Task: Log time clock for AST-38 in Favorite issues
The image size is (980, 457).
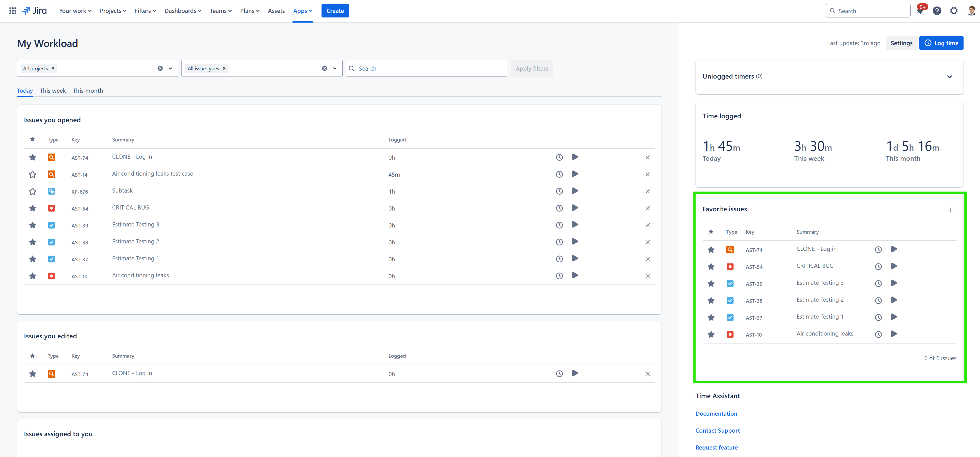Action: tap(878, 300)
